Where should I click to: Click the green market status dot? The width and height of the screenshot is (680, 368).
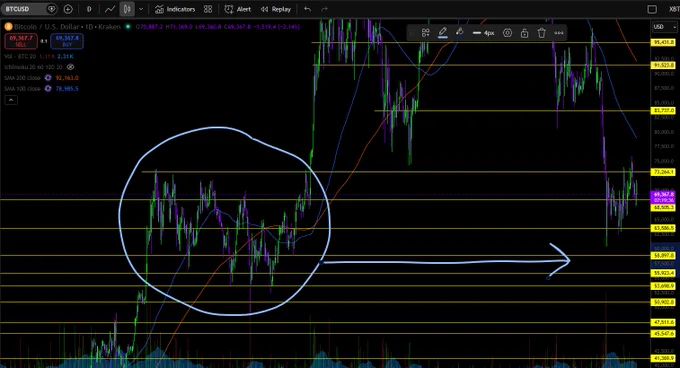click(x=128, y=27)
